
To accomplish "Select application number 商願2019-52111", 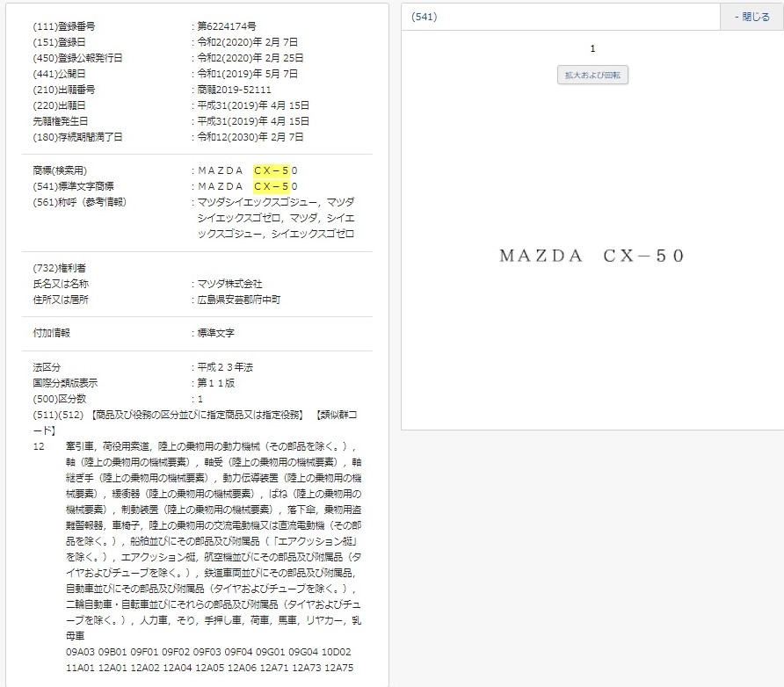I will pyautogui.click(x=234, y=90).
